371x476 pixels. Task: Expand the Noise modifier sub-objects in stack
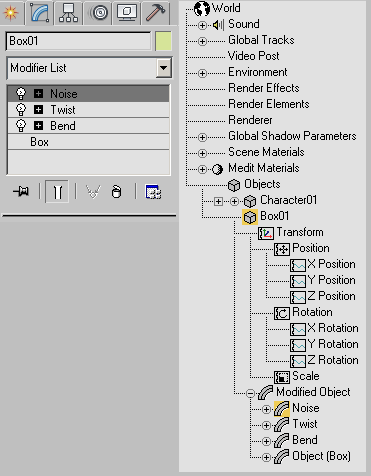point(38,94)
